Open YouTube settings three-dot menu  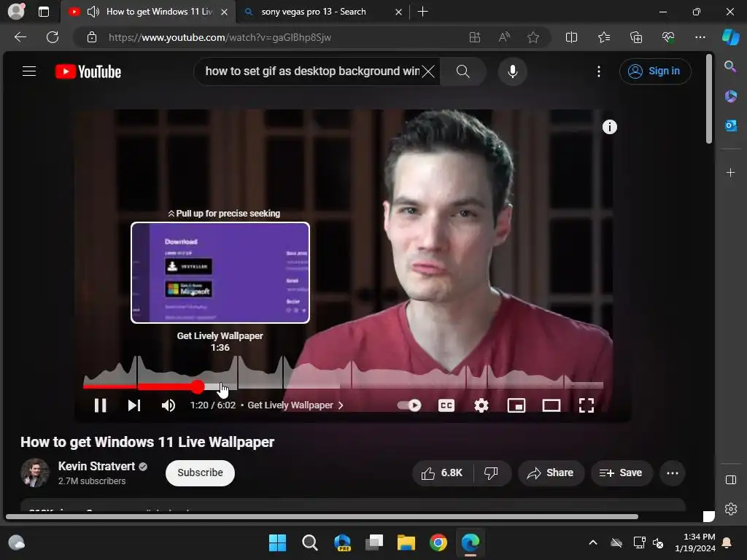[599, 71]
